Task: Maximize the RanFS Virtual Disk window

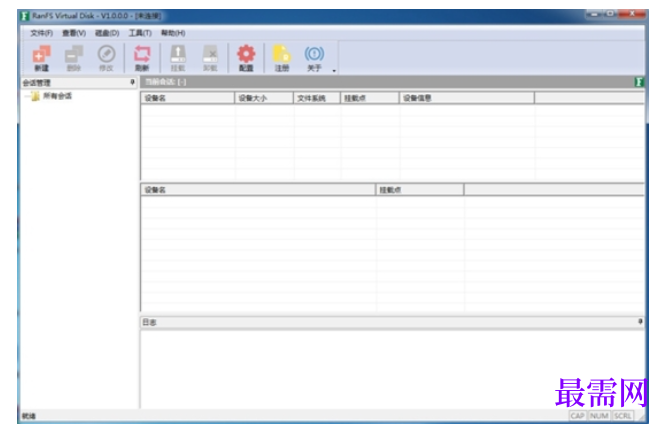Action: 610,14
